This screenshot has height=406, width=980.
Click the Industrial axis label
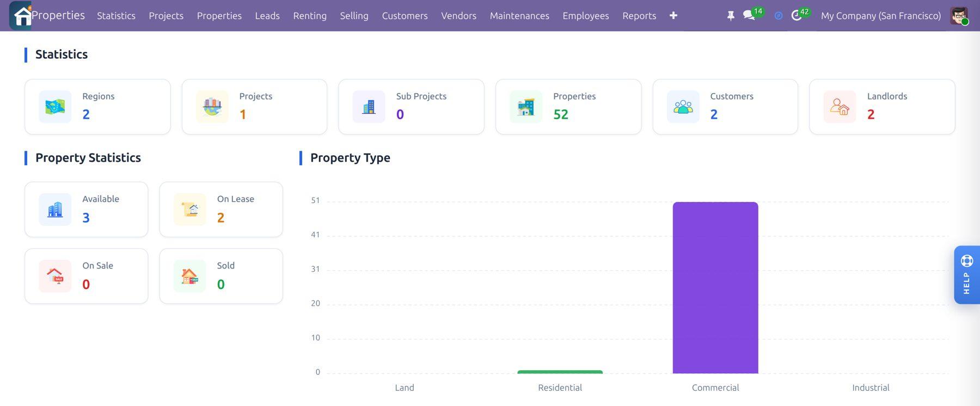[871, 387]
